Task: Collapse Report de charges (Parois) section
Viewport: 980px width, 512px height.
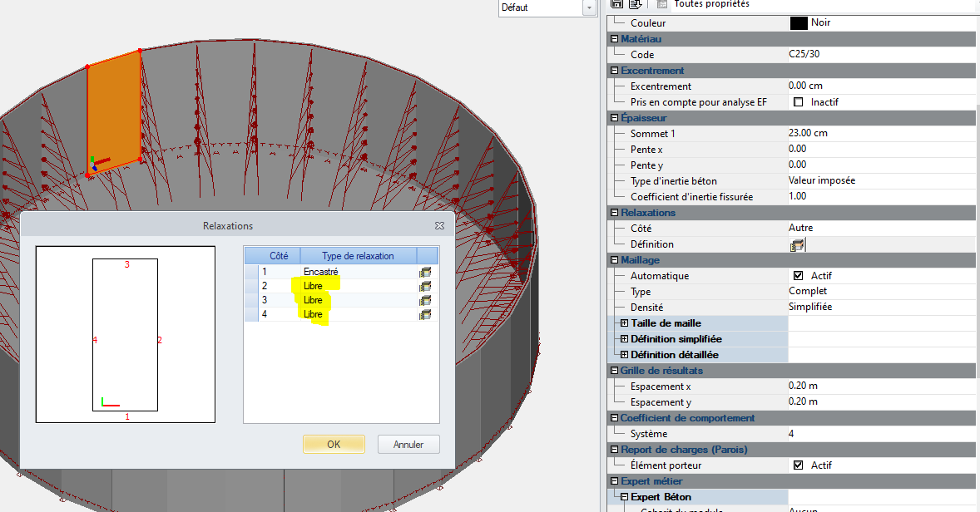Action: [615, 450]
